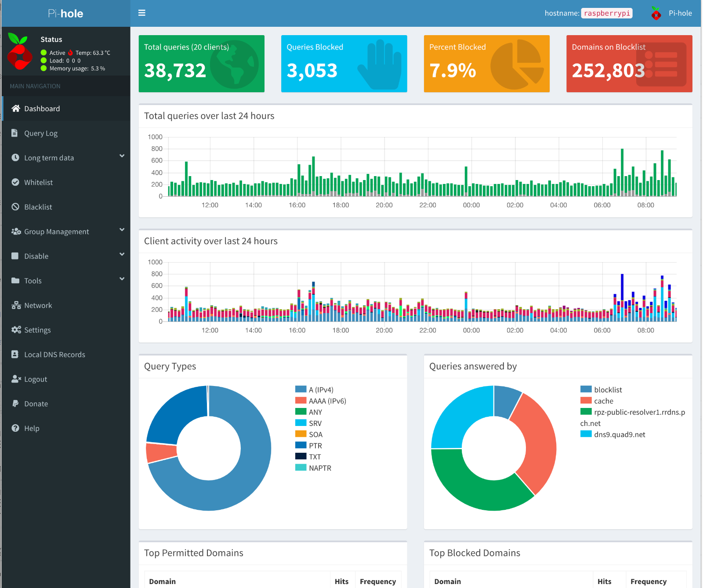Toggle rpz-public-resolver1 legend swatch
The image size is (703, 588).
pyautogui.click(x=586, y=411)
